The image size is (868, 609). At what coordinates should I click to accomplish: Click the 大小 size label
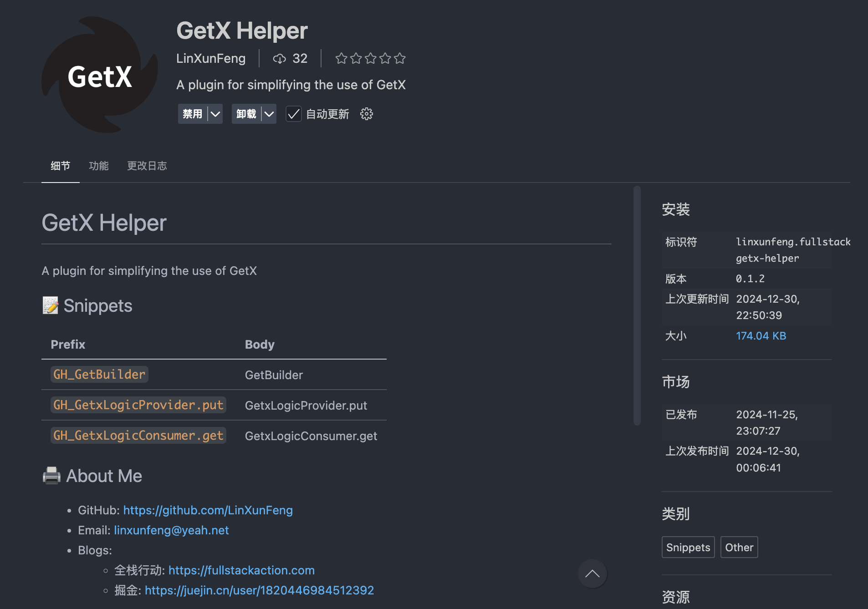click(676, 336)
